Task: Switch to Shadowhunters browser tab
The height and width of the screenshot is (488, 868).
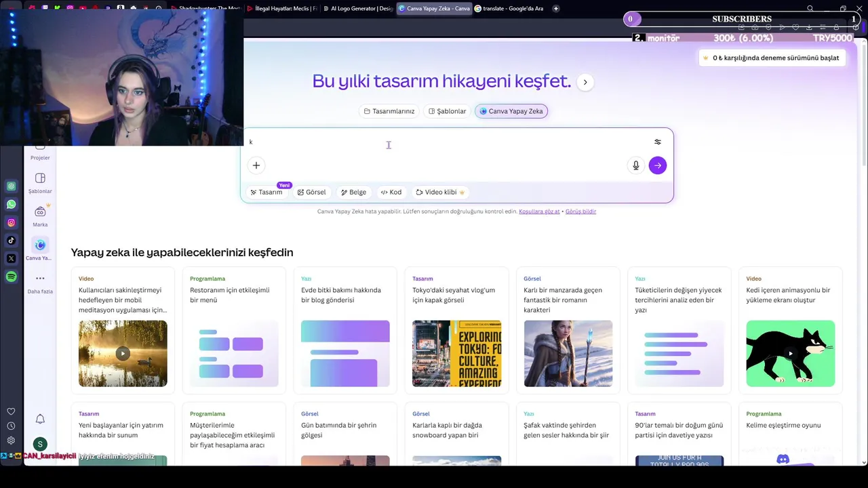Action: coord(205,8)
